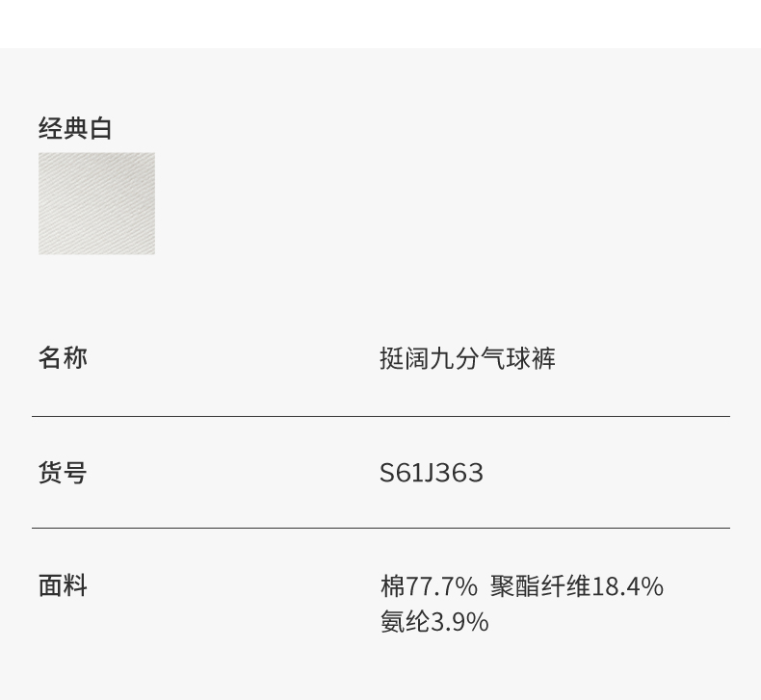Click the white strip at the top
761x700 pixels.
pos(380,23)
